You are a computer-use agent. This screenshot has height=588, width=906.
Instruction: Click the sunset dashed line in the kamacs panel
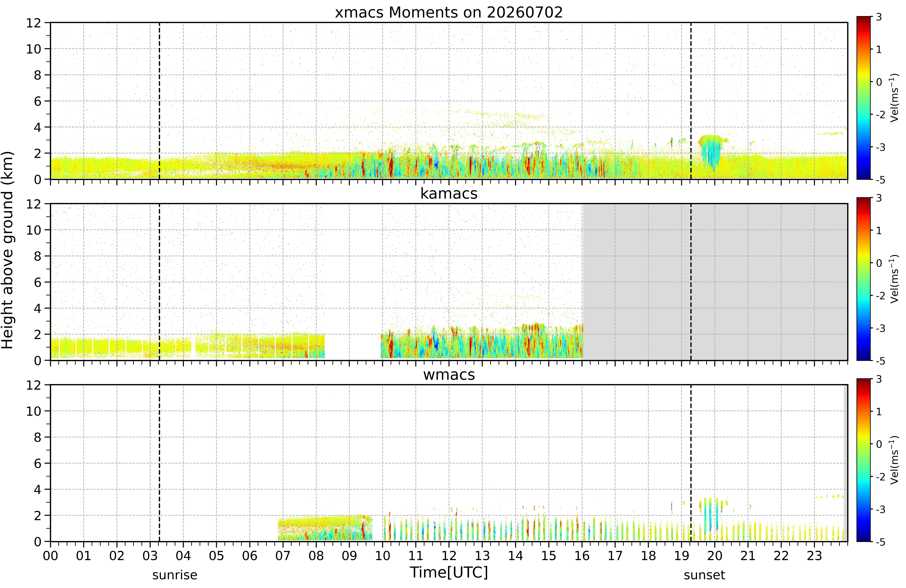tap(691, 282)
